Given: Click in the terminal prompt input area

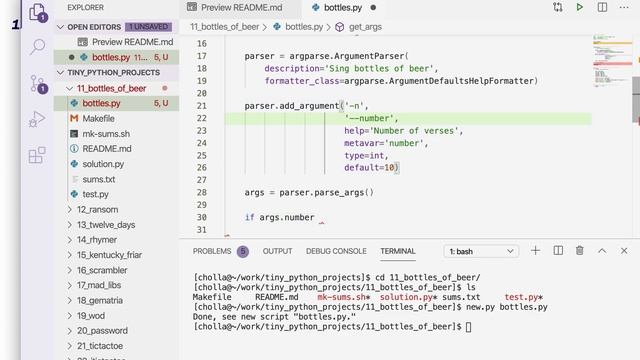Looking at the screenshot, I should click(469, 327).
